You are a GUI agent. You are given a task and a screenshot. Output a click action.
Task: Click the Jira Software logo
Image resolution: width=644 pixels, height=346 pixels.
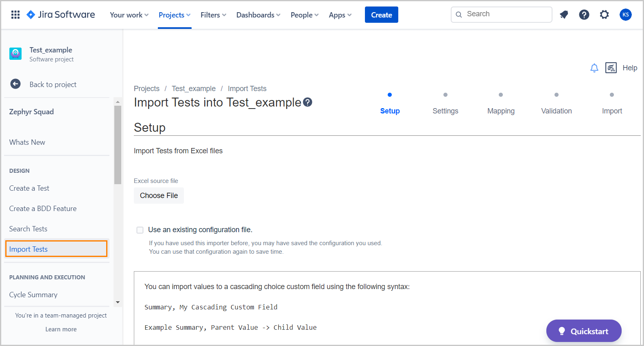pos(61,15)
